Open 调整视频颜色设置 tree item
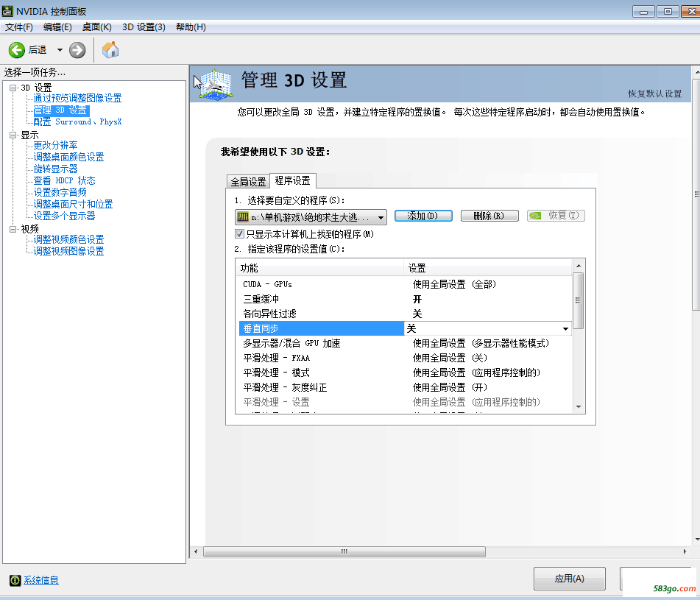Screen dimensions: 700x600 [x=68, y=240]
